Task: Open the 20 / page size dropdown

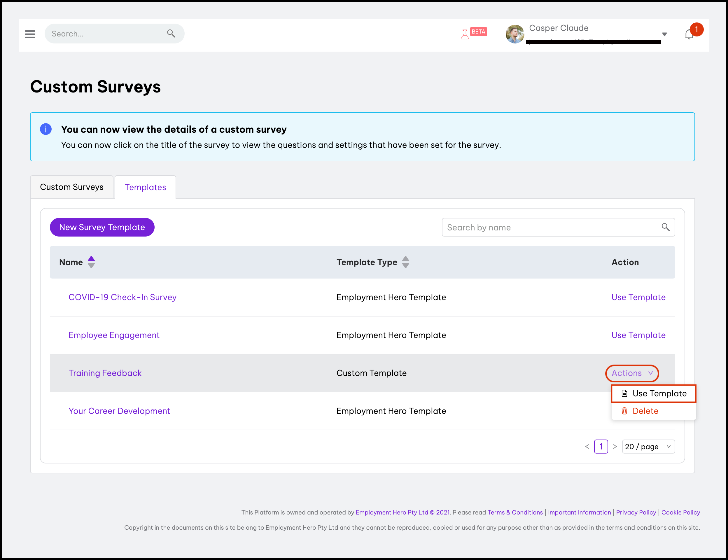Action: click(x=648, y=446)
